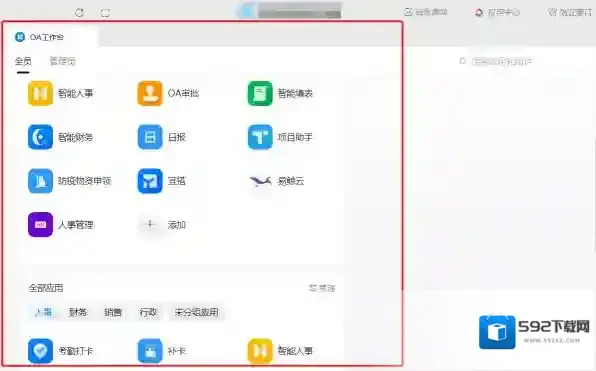Click the 管理 link beside 全部应用
596x371 pixels.
click(x=322, y=288)
